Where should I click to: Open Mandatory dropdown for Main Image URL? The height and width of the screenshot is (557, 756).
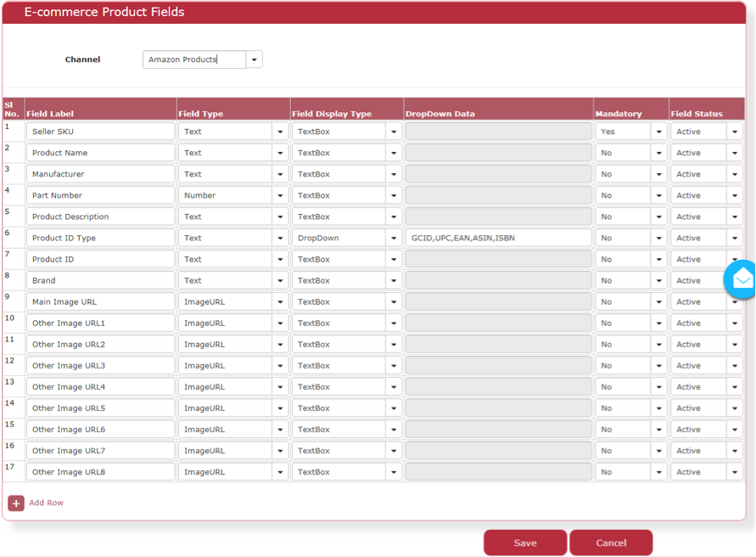658,301
